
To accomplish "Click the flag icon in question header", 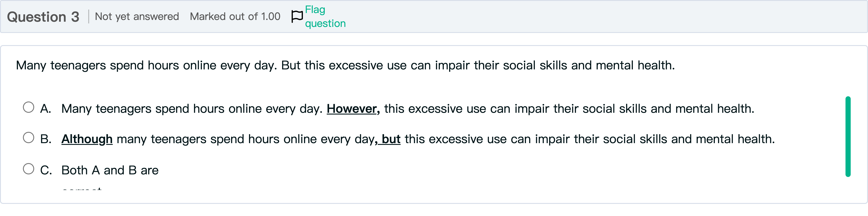I will (297, 16).
